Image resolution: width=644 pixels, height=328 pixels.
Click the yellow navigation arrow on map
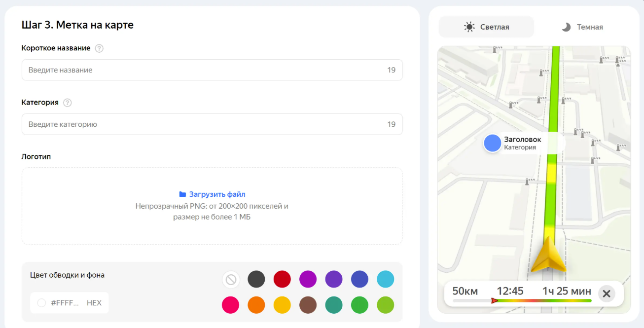click(548, 255)
